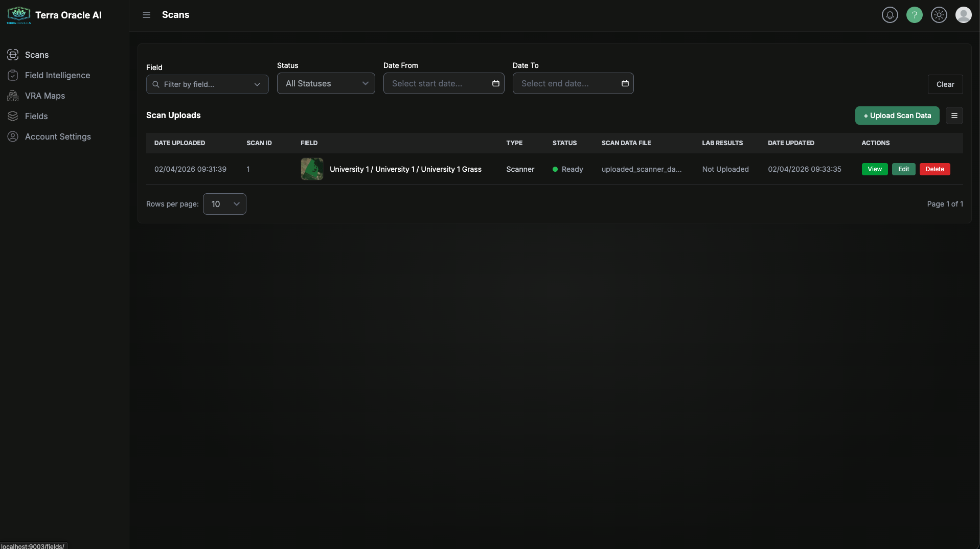Click the Terra Oracle AI logo
The height and width of the screenshot is (549, 980).
tap(18, 15)
